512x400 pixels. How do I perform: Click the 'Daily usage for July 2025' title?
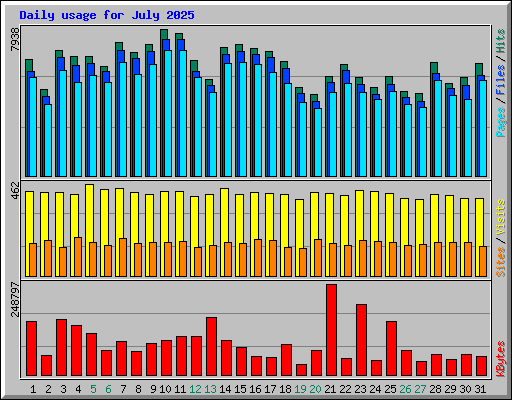[107, 15]
